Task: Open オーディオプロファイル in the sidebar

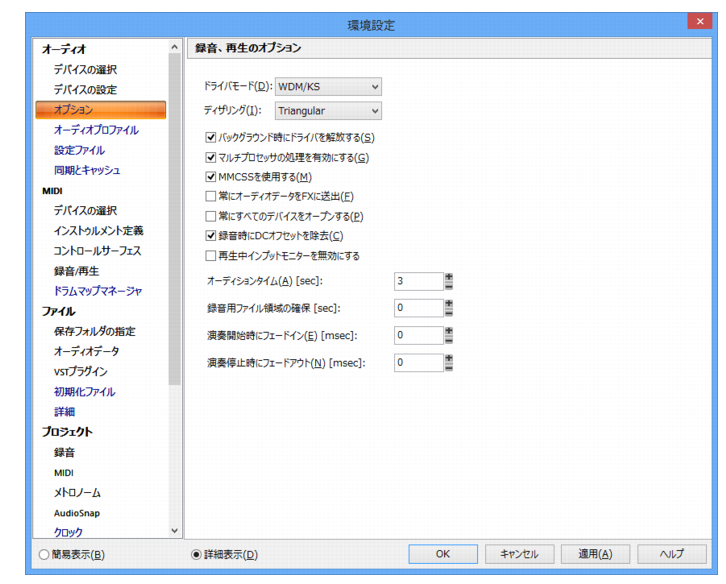Action: pyautogui.click(x=96, y=130)
